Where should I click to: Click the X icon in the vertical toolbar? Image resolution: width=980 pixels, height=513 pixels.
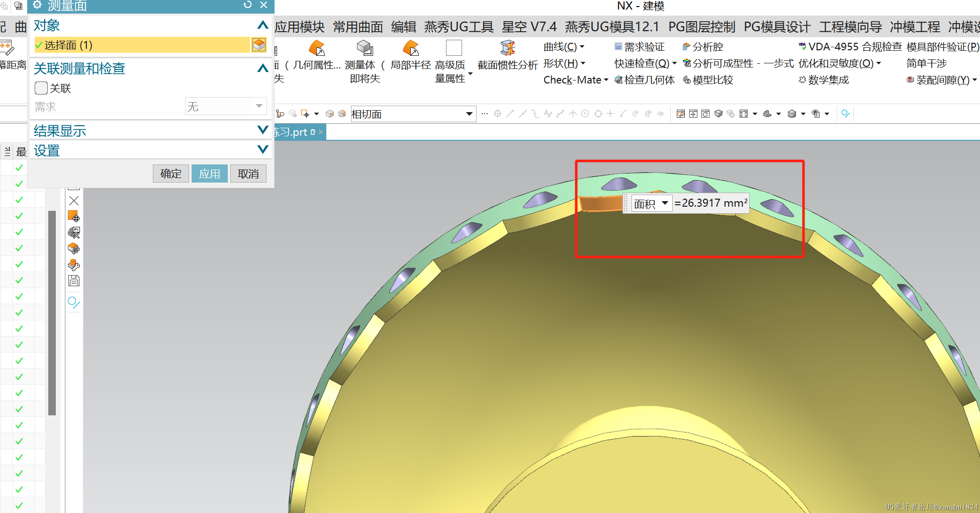[x=74, y=201]
